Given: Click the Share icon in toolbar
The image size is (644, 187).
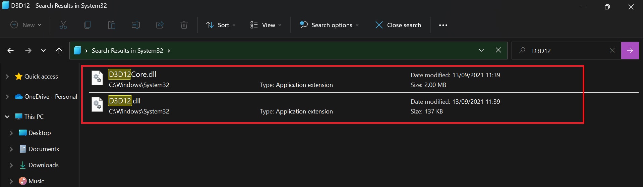Looking at the screenshot, I should [160, 25].
